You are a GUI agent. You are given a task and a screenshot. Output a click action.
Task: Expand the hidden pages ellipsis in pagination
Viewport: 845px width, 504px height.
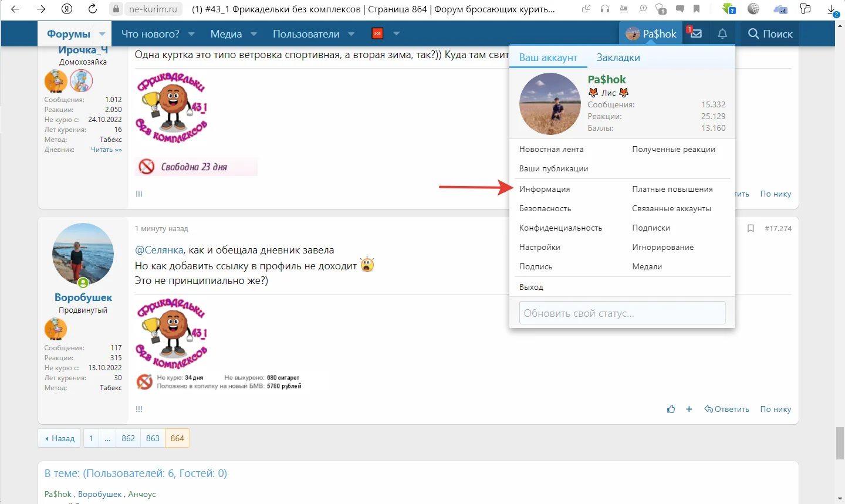click(x=107, y=438)
